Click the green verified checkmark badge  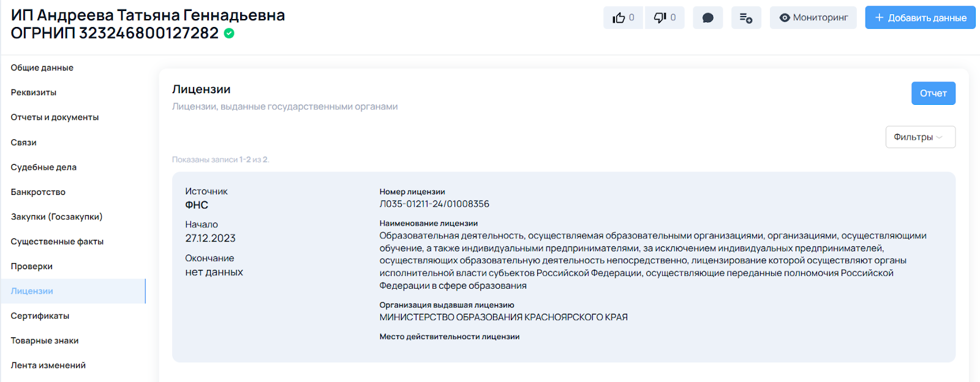[x=229, y=33]
